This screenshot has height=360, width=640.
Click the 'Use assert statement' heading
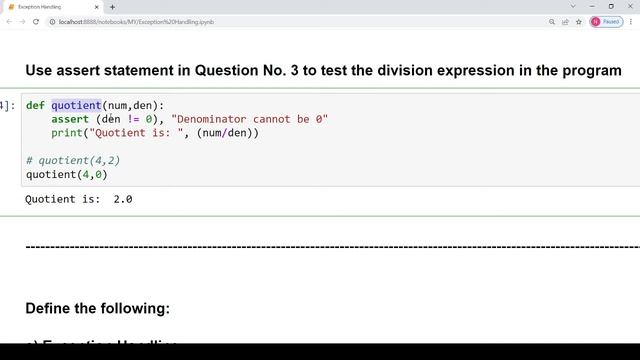pyautogui.click(x=323, y=70)
